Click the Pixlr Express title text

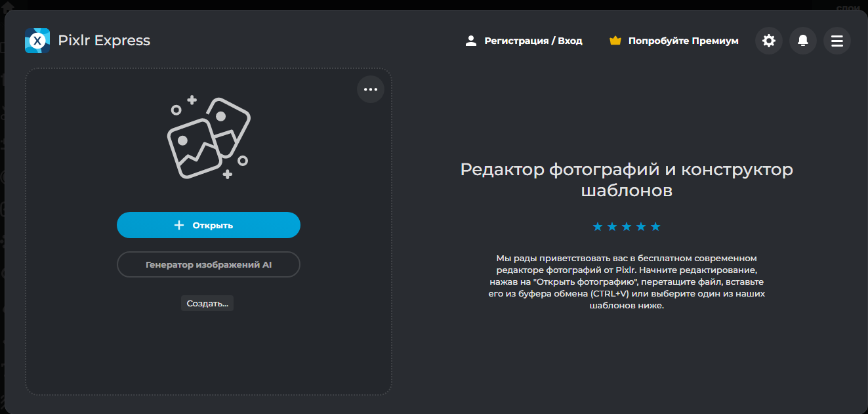(104, 41)
